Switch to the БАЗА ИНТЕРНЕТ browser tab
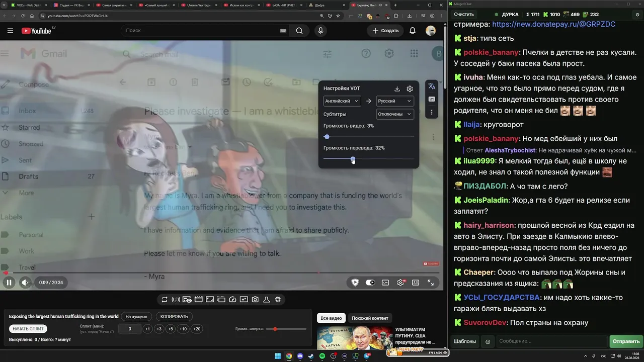Image resolution: width=644 pixels, height=362 pixels. (x=285, y=5)
